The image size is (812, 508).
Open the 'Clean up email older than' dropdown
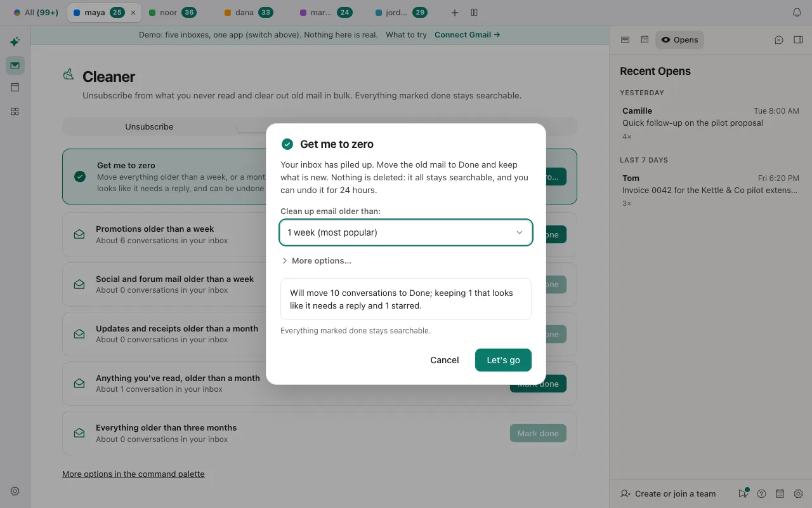pyautogui.click(x=405, y=232)
